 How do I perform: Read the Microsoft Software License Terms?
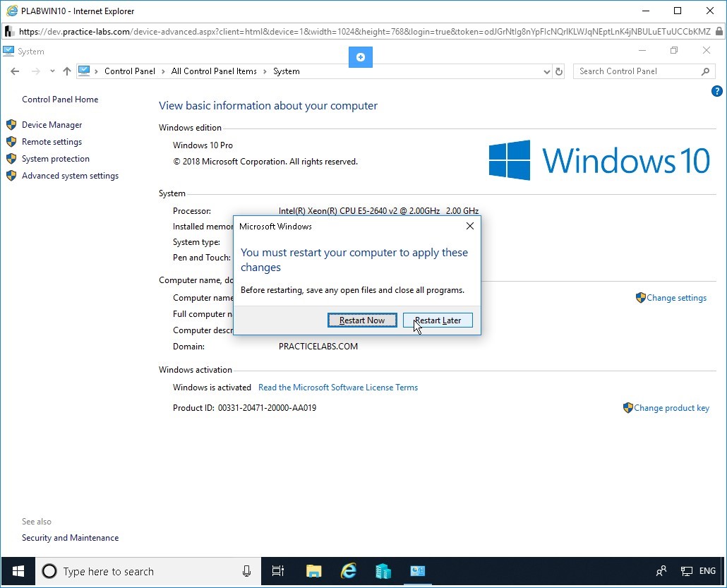pyautogui.click(x=338, y=388)
